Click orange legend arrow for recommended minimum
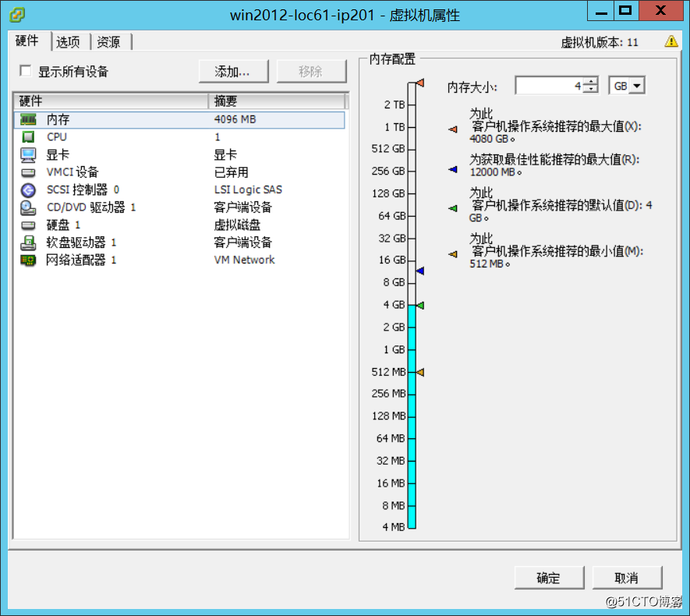690x616 pixels. point(453,254)
